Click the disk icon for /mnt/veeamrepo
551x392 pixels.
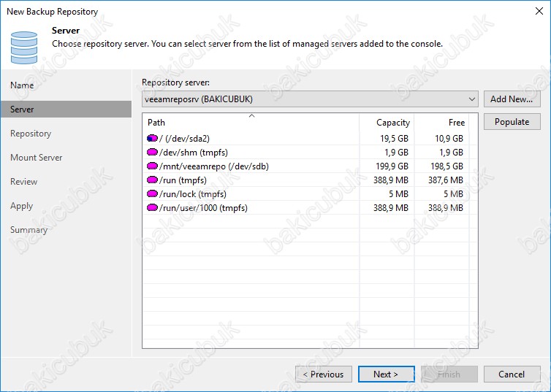click(x=152, y=166)
